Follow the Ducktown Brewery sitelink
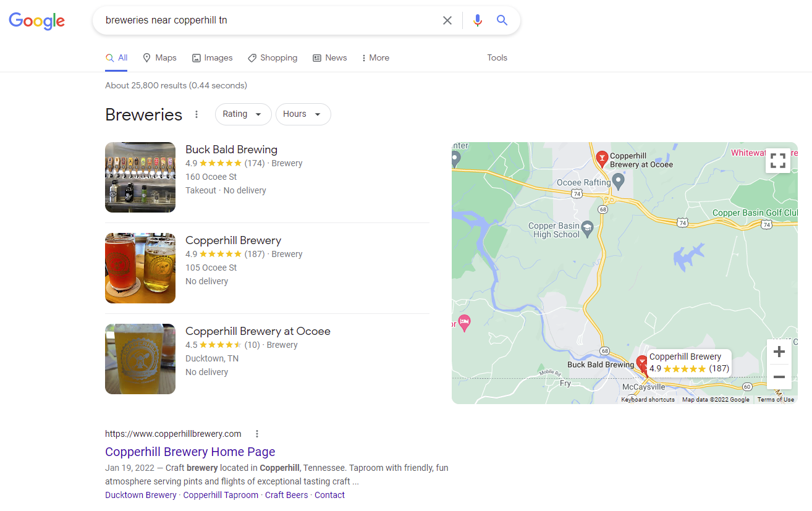The image size is (812, 511). (x=140, y=495)
